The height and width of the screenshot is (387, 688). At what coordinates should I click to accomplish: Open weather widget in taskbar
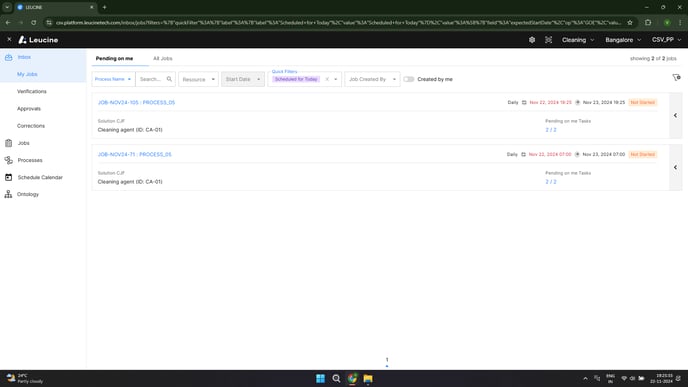click(25, 378)
